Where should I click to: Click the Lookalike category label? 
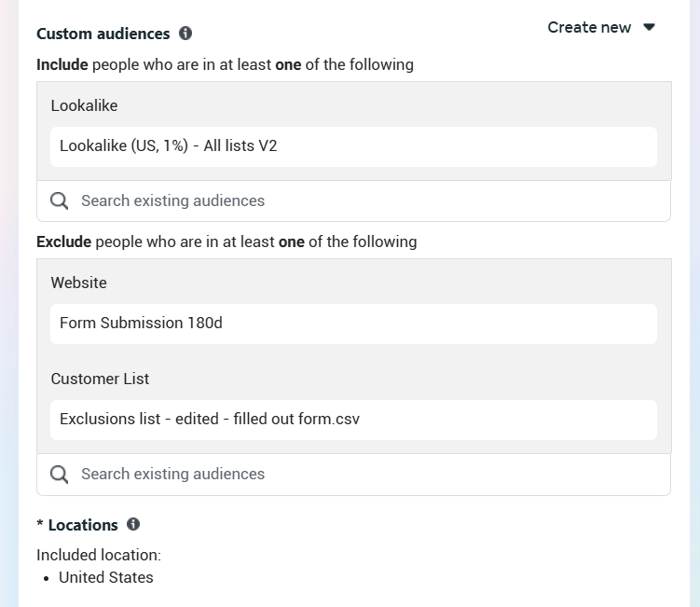pyautogui.click(x=85, y=105)
